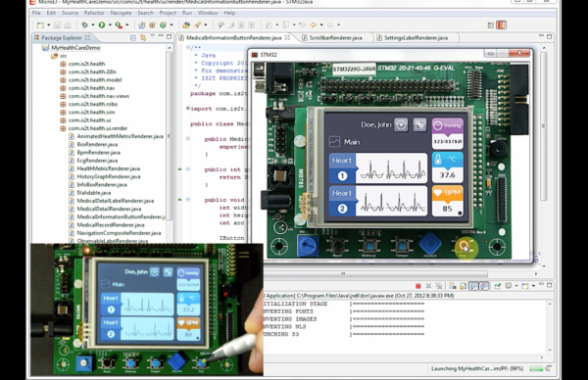
Task: Select com.is2t.health.model package
Action: [x=95, y=80]
